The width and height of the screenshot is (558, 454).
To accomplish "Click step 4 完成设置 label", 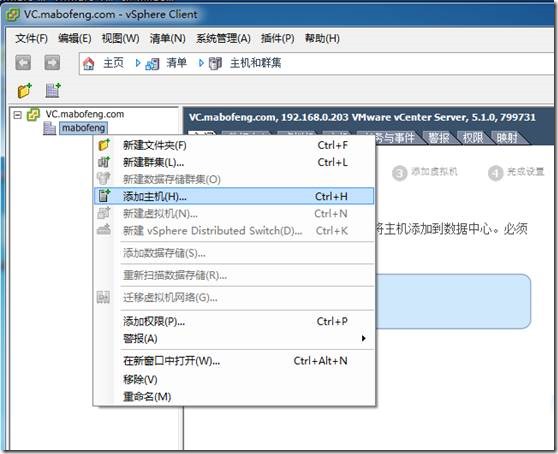I will pos(526,172).
